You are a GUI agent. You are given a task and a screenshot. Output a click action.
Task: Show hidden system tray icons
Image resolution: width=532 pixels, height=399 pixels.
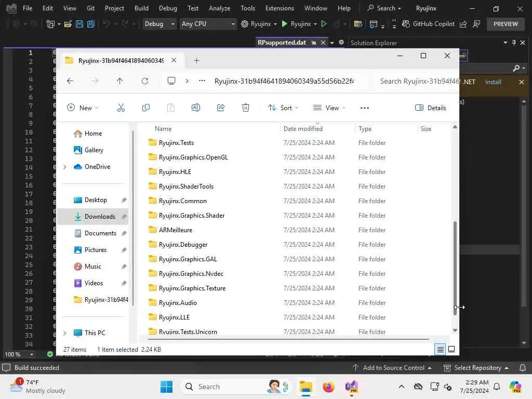pos(402,387)
